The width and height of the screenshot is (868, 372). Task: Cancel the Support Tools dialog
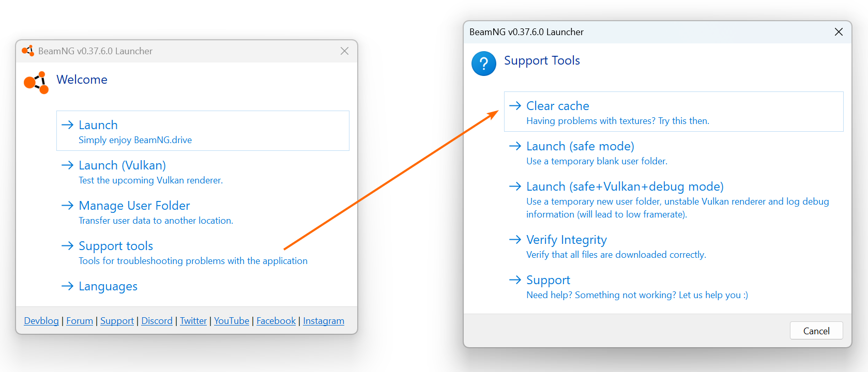click(x=816, y=331)
